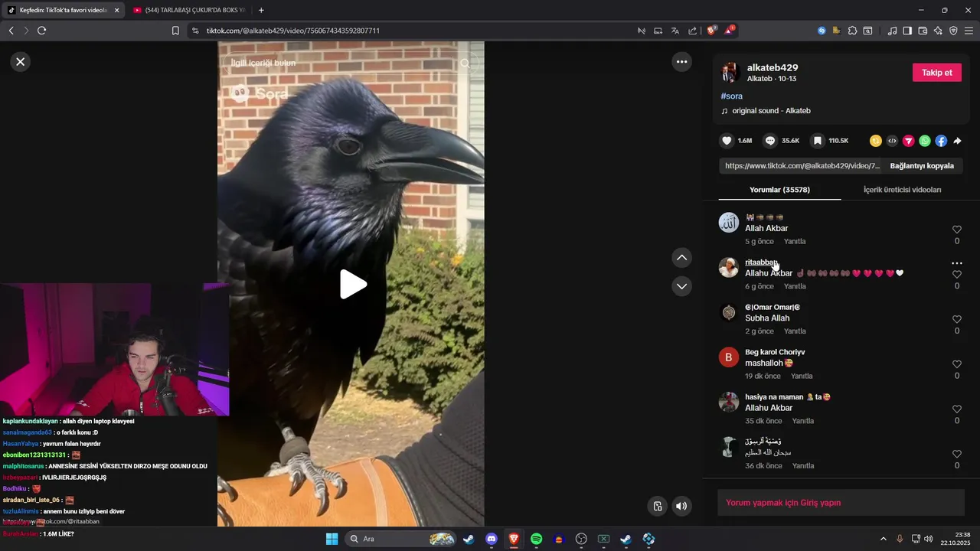980x551 pixels.
Task: Switch to İçerik üreticisi videoları tab
Action: [902, 190]
